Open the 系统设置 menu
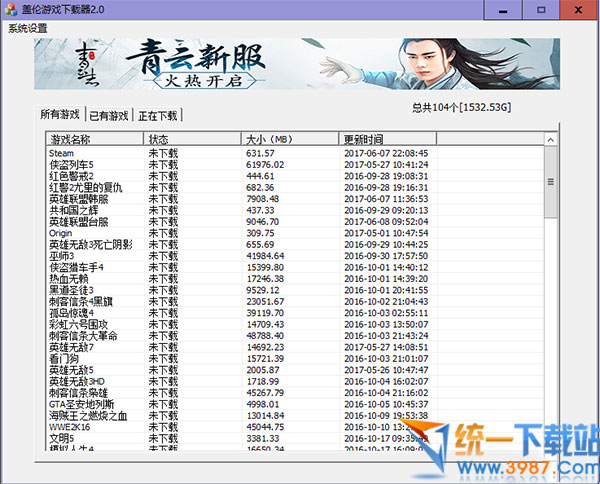600x484 pixels. click(x=27, y=28)
